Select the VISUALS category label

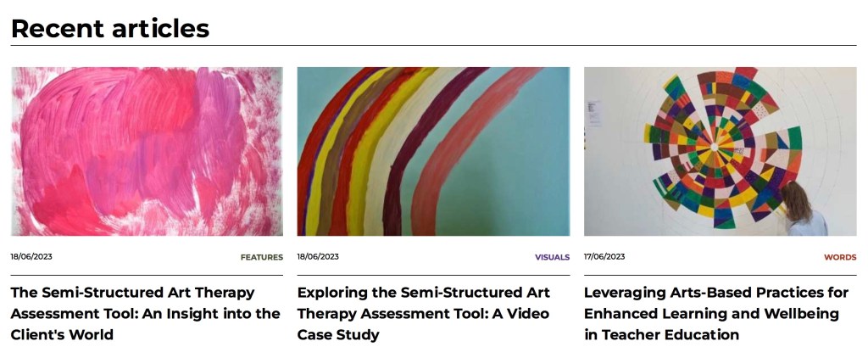pos(552,257)
